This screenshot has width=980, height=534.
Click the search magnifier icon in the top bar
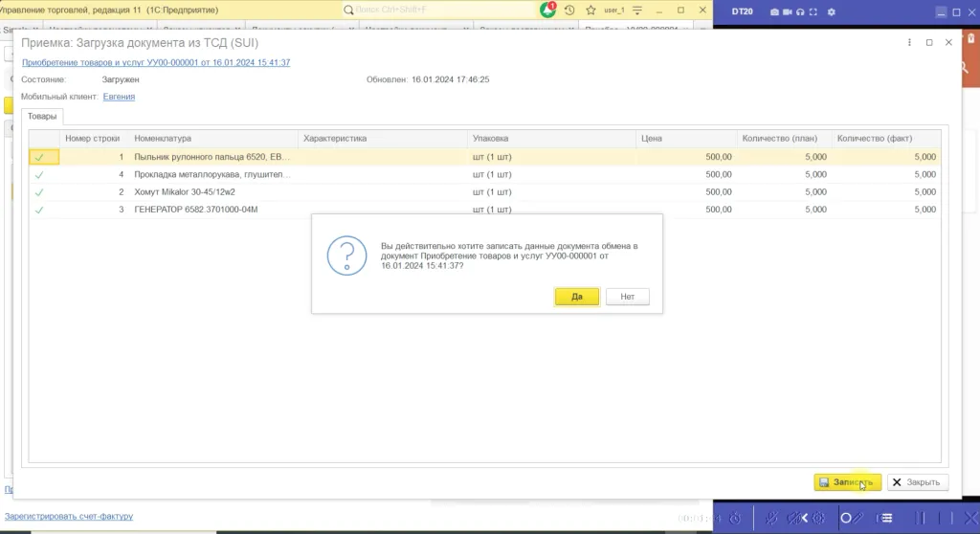click(348, 10)
